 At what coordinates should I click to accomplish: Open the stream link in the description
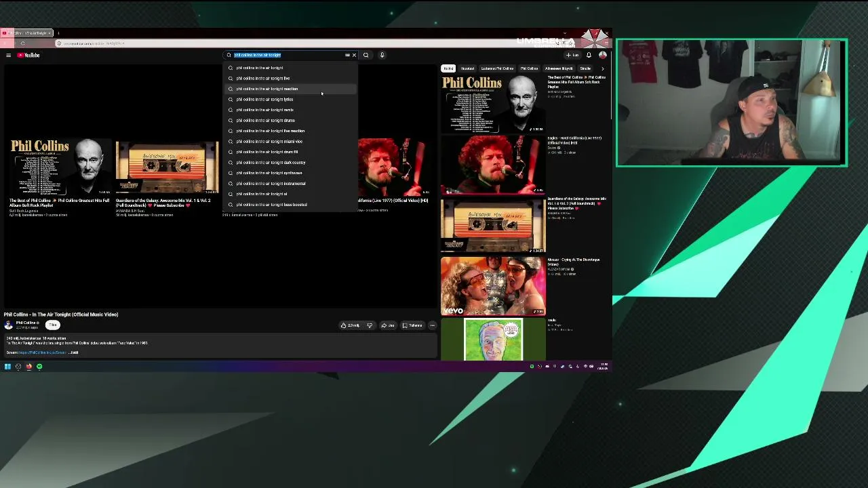click(x=42, y=352)
